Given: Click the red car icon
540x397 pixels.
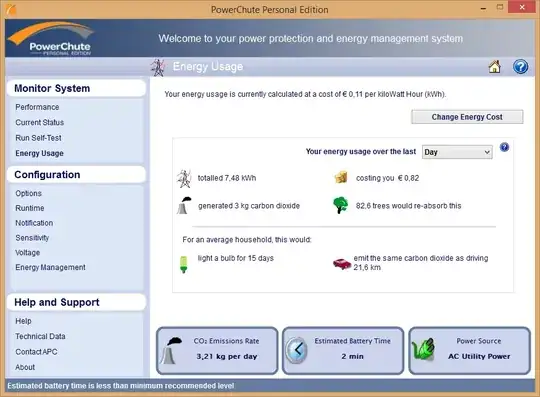Looking at the screenshot, I should click(x=341, y=264).
